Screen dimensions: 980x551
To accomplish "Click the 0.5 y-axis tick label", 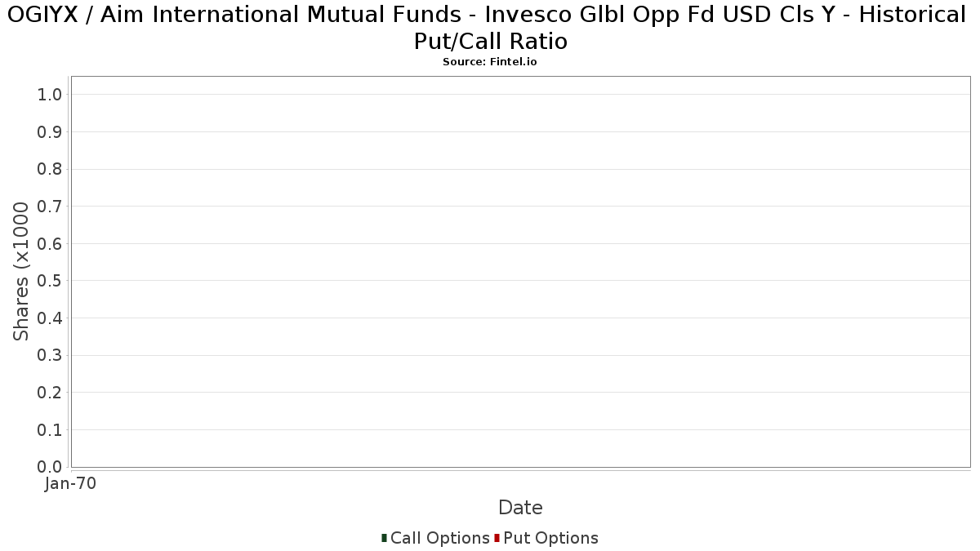I will point(50,281).
